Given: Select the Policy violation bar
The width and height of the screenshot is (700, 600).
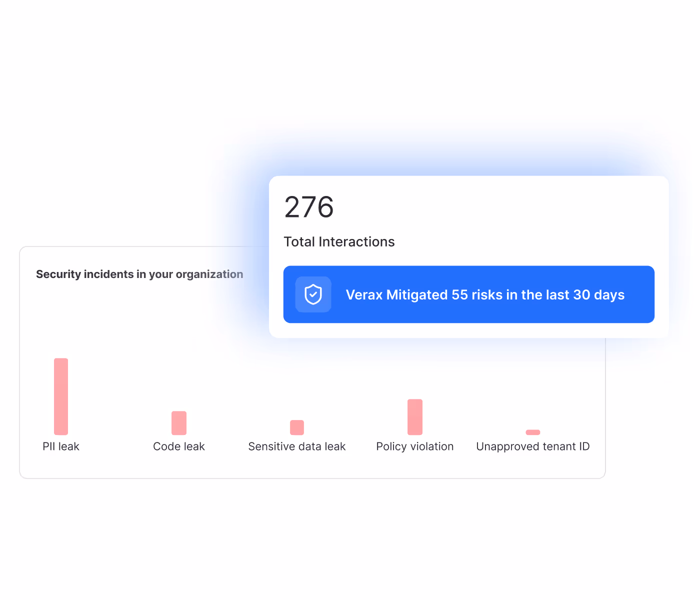Looking at the screenshot, I should tap(415, 417).
